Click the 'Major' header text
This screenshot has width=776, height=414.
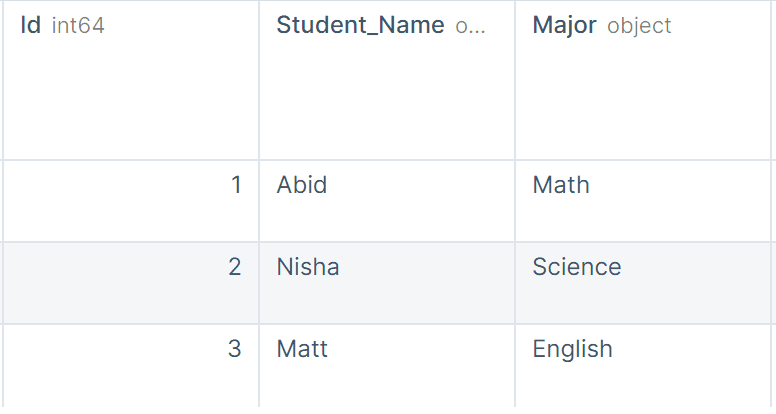565,26
